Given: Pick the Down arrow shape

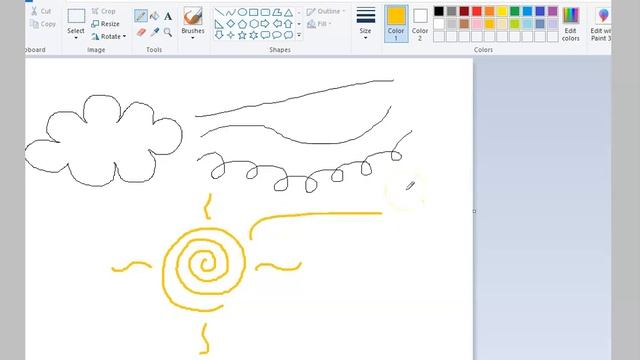Looking at the screenshot, I should [219, 35].
